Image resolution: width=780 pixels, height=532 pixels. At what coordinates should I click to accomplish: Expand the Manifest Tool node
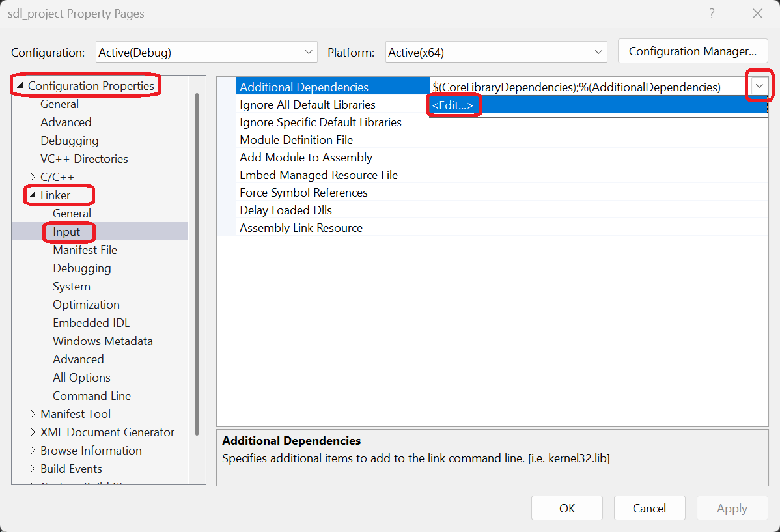point(33,414)
